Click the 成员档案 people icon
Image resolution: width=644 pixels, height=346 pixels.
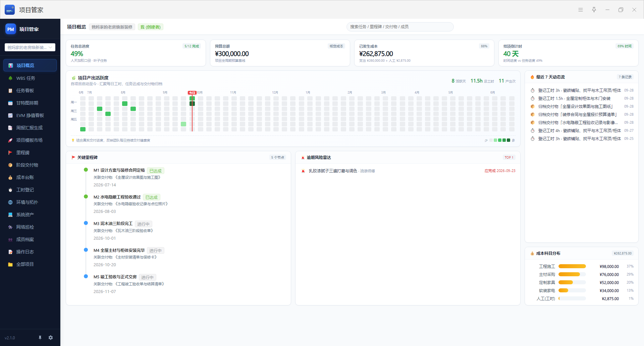point(10,239)
